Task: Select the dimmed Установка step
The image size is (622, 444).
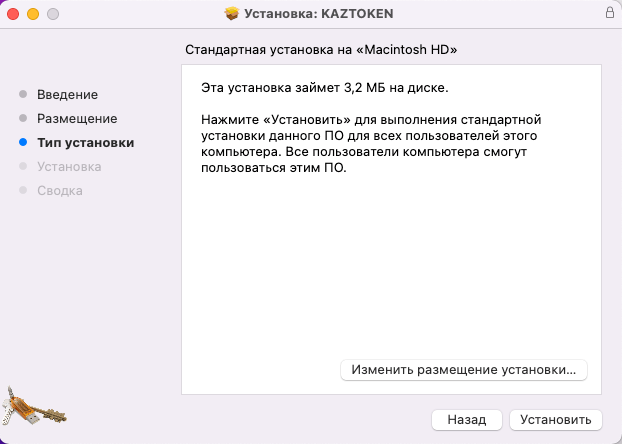Action: (x=69, y=167)
